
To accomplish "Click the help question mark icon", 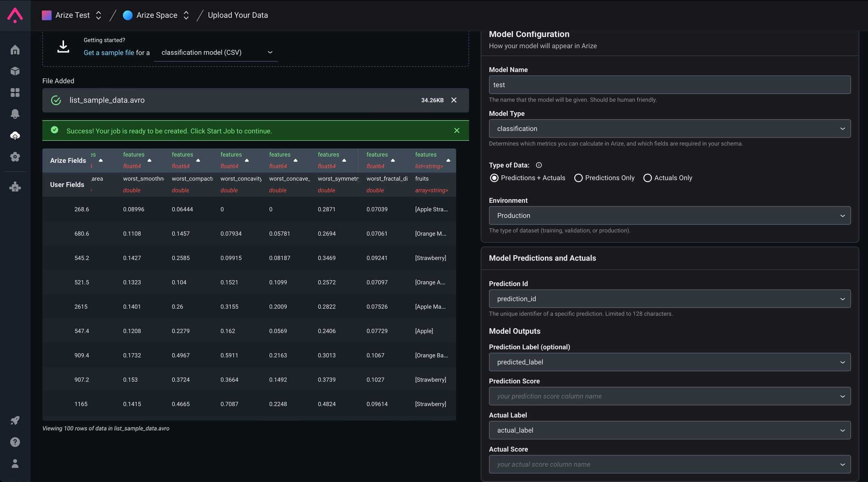I will click(15, 442).
